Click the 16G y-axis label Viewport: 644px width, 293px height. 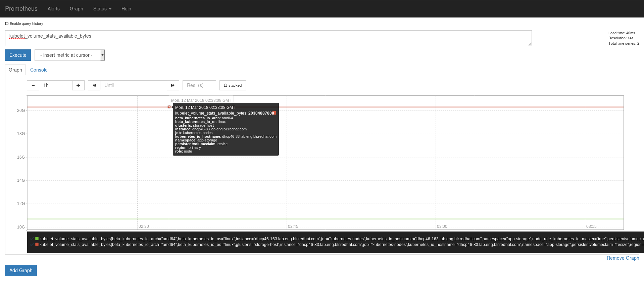pos(21,157)
